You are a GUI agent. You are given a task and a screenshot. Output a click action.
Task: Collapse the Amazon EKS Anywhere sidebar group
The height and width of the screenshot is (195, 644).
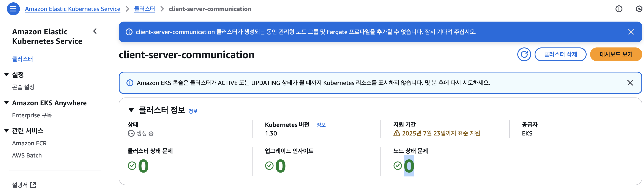tap(7, 103)
